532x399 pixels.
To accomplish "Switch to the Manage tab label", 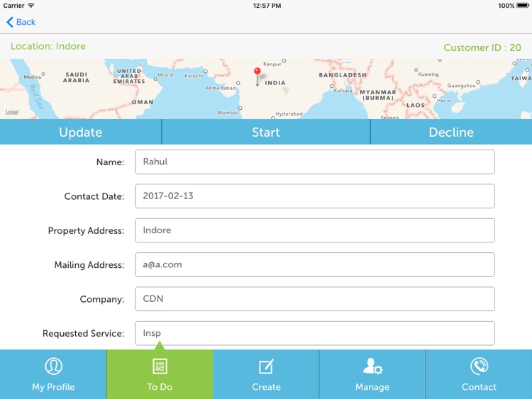I will coord(372,387).
